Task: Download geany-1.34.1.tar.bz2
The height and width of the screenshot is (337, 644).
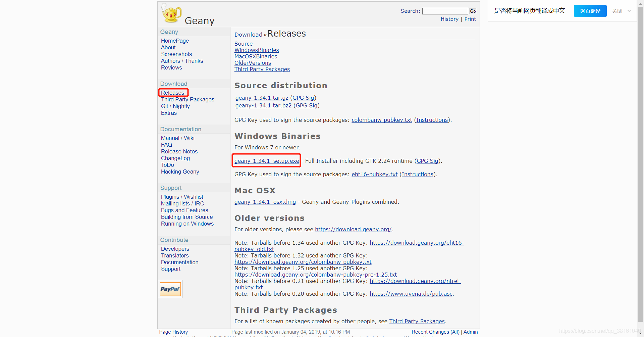Action: tap(263, 105)
